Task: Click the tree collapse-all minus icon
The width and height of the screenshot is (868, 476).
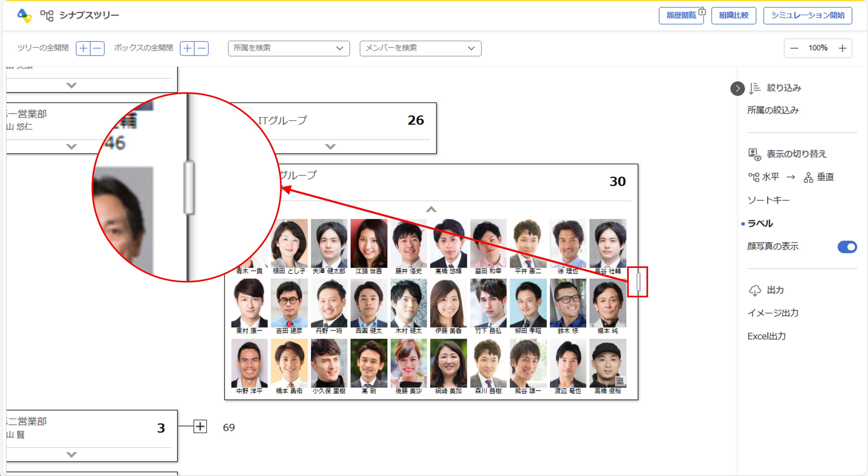Action: [97, 48]
